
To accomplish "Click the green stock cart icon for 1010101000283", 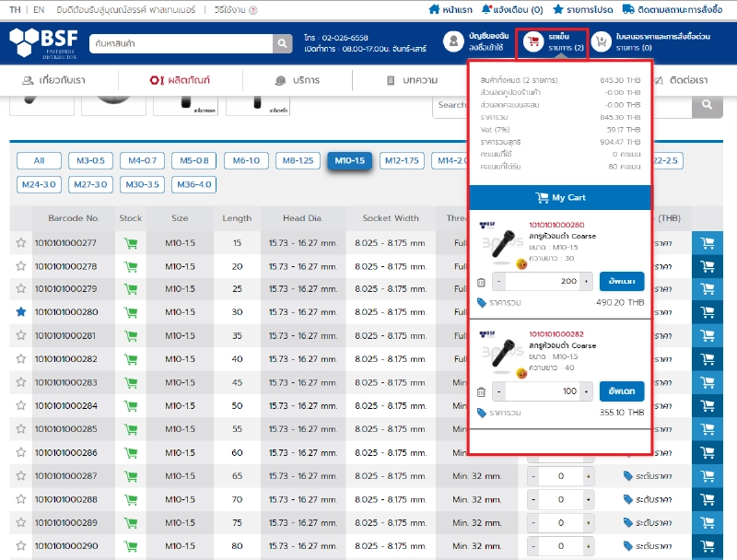I will pyautogui.click(x=131, y=382).
